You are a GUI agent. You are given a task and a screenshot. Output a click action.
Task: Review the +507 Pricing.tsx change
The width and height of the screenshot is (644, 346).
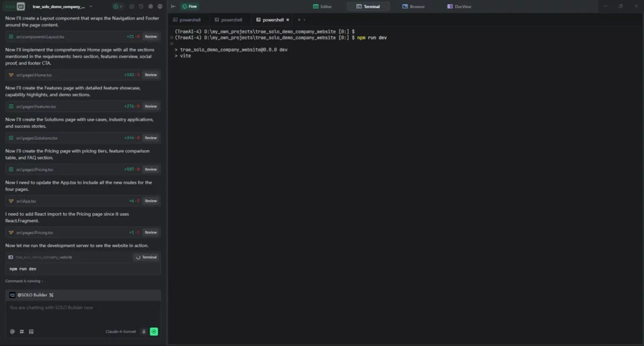point(151,169)
